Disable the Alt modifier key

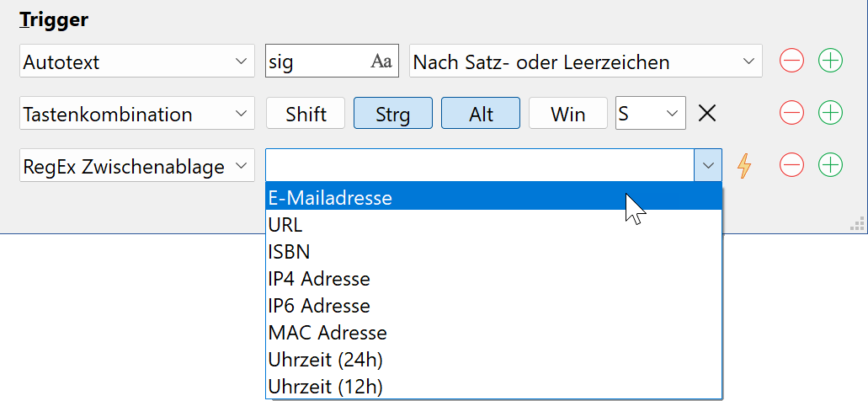[x=481, y=113]
